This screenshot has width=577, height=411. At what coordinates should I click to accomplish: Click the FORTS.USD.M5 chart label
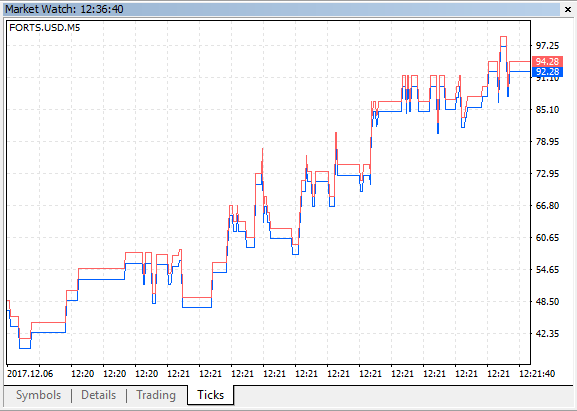(x=45, y=28)
